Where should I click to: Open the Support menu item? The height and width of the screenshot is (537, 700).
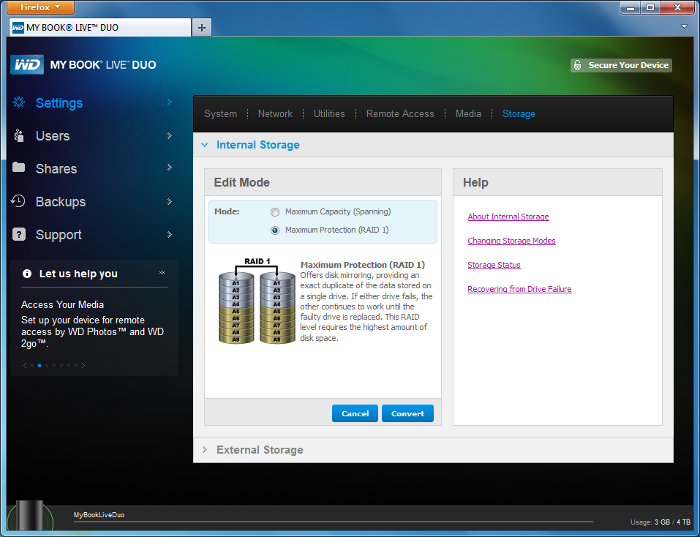(x=58, y=235)
